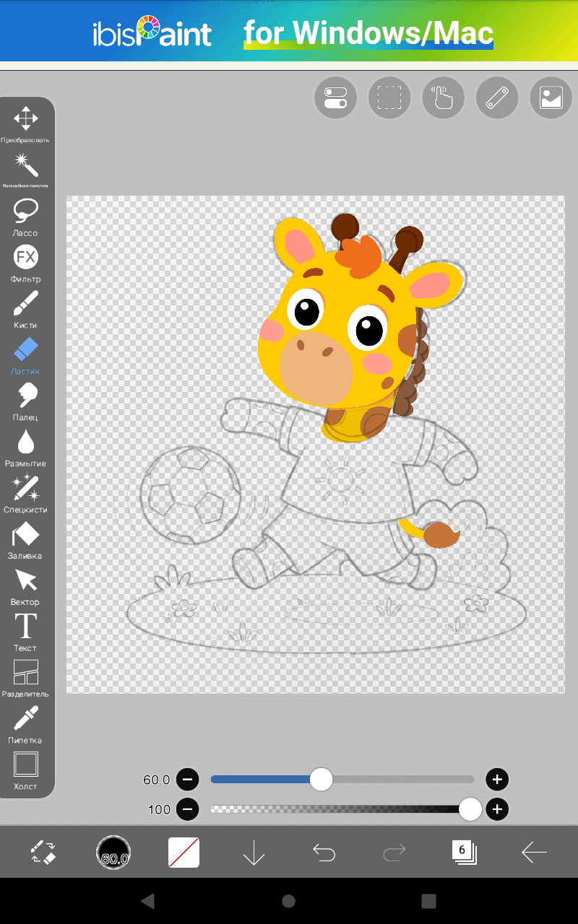Click the brush thickness slider handle
The height and width of the screenshot is (924, 578).
(x=321, y=780)
